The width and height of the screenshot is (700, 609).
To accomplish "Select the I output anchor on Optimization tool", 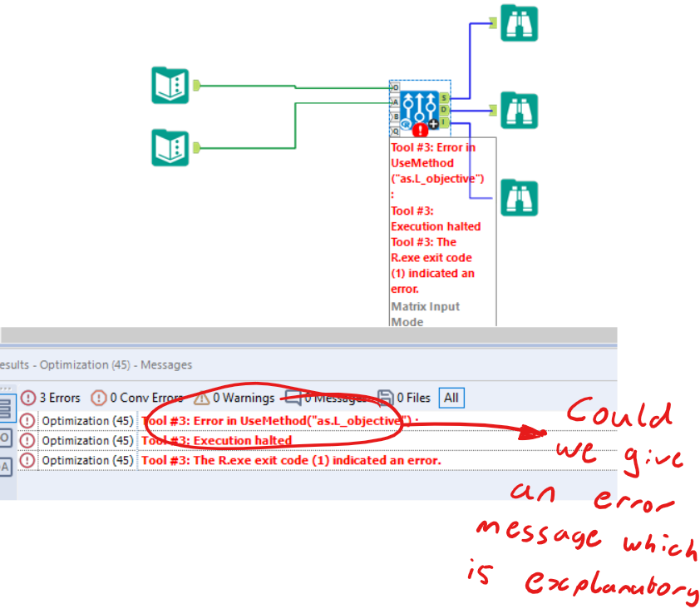I will pyautogui.click(x=444, y=123).
